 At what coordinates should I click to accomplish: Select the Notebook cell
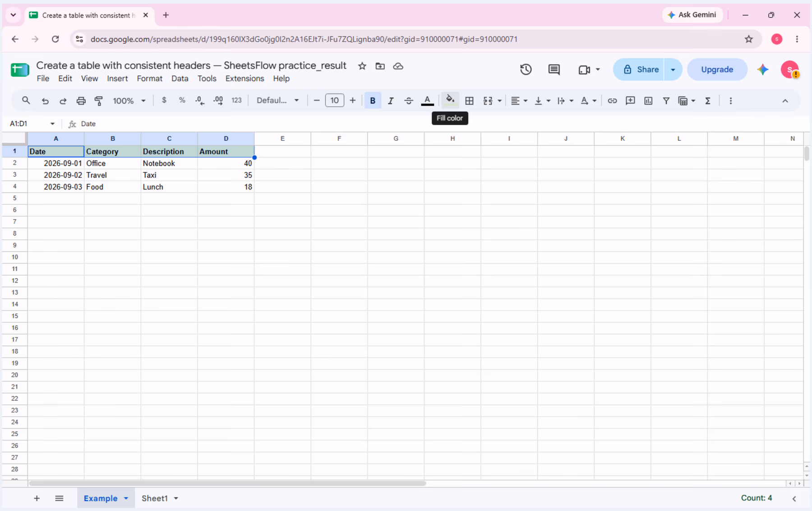[169, 163]
